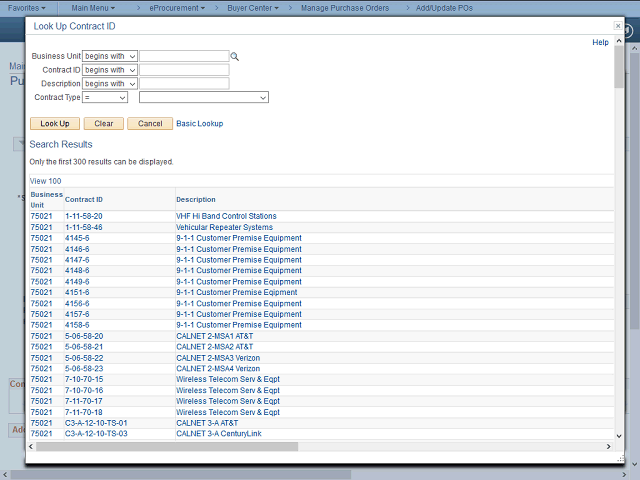Viewport: 640px width, 480px height.
Task: Open the Help link
Action: pos(600,43)
